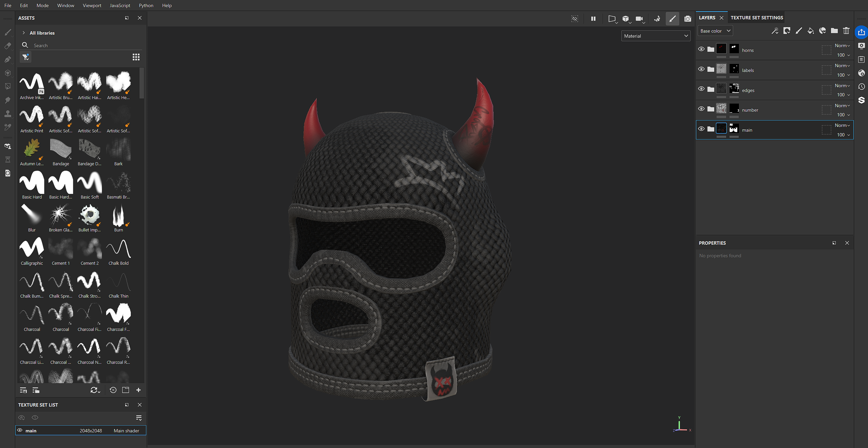Add a fill layer in Layers panel
Image resolution: width=868 pixels, height=448 pixels.
tap(810, 31)
